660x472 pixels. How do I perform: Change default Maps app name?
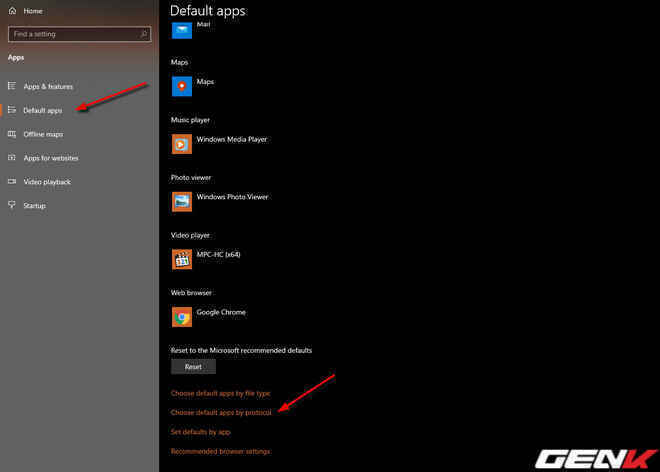click(x=205, y=82)
